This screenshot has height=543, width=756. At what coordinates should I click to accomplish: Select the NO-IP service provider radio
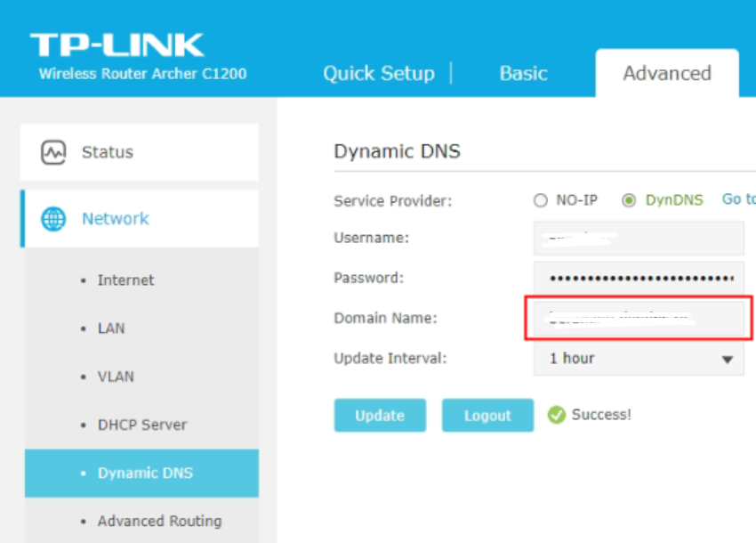pos(541,200)
